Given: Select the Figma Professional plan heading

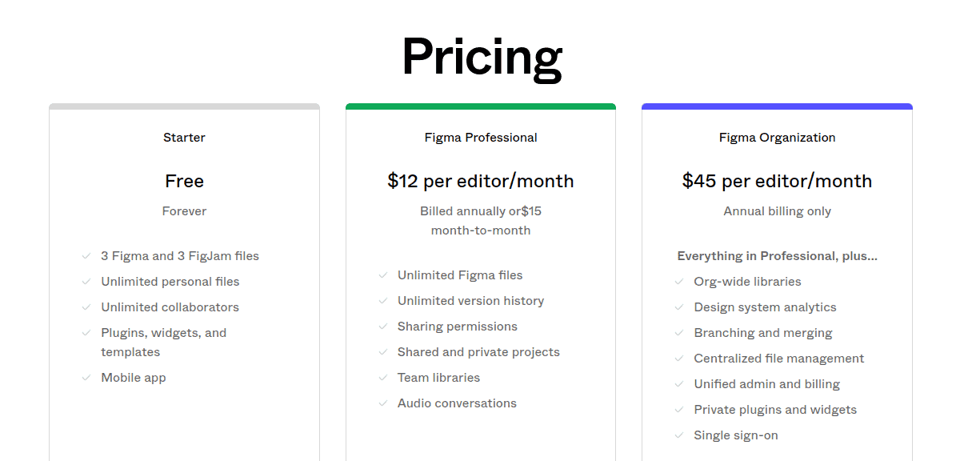Looking at the screenshot, I should click(x=481, y=138).
